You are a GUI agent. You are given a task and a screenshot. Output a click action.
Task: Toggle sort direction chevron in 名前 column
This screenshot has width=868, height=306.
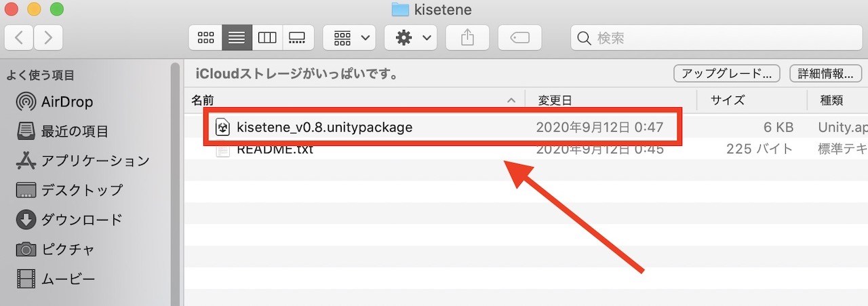point(511,100)
